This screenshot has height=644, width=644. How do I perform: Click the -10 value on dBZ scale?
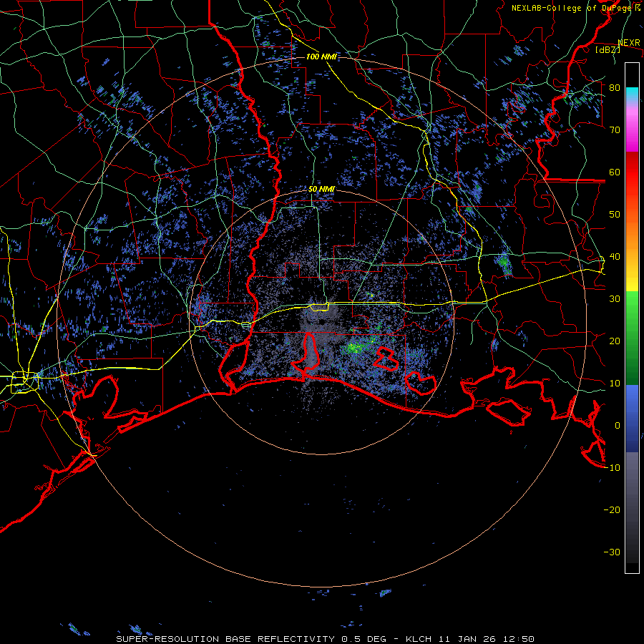click(612, 468)
